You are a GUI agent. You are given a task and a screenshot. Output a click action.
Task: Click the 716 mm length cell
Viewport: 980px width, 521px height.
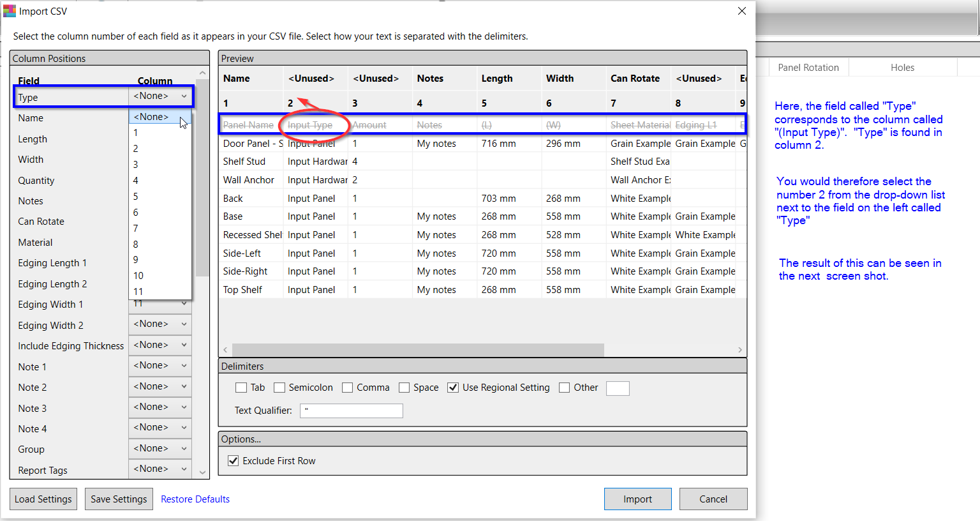click(499, 144)
